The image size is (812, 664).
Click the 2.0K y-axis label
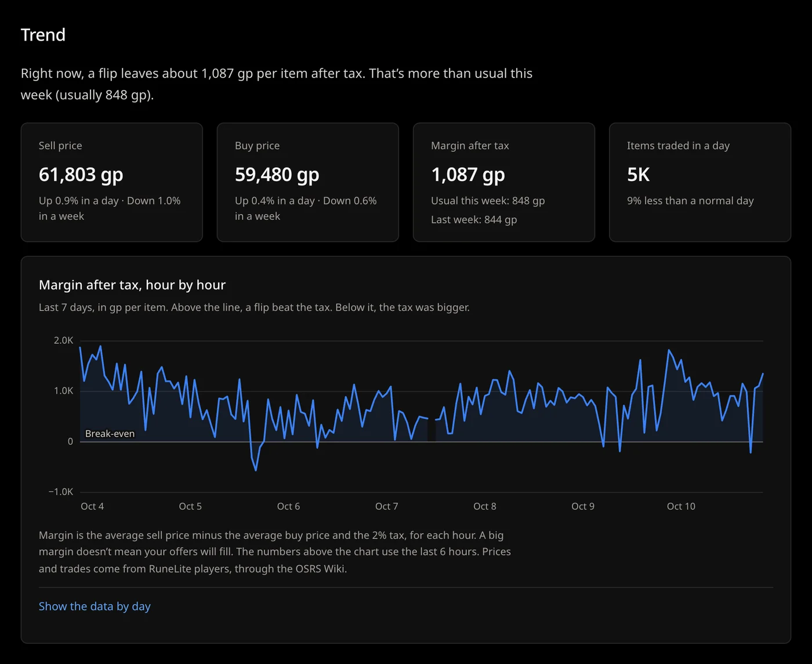[x=64, y=340]
